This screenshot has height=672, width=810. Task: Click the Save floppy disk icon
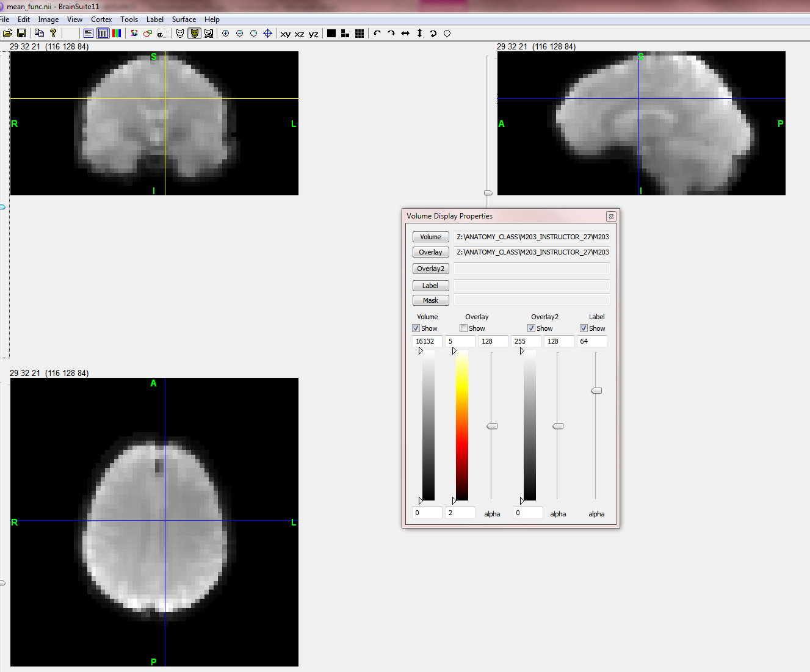(x=21, y=33)
